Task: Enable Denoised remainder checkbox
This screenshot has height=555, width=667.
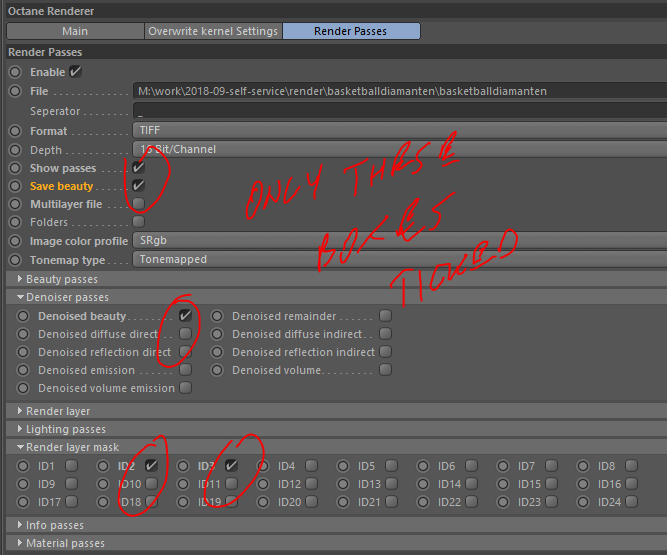Action: point(385,316)
